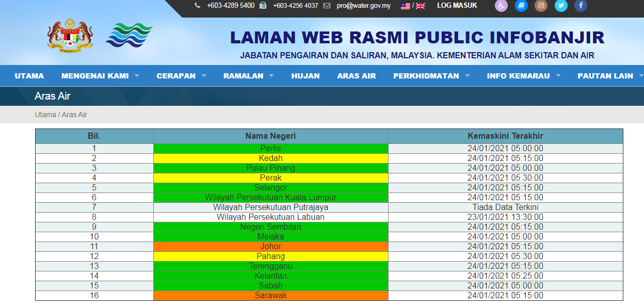Select Wilayah Persekutuan Kuala Lumpur row
This screenshot has height=306, width=644.
tap(271, 198)
